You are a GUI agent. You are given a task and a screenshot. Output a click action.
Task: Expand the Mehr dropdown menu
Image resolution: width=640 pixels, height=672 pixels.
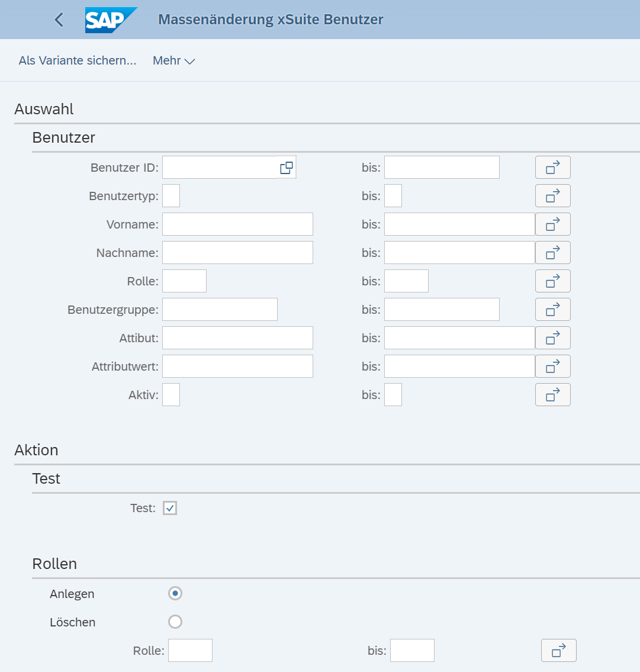[173, 60]
